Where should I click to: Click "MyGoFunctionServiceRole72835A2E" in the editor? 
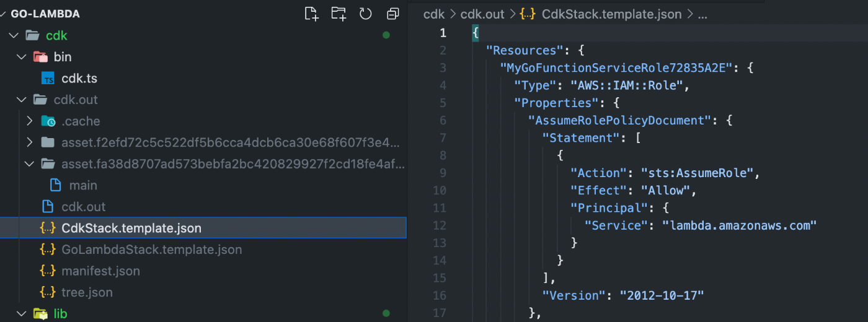(617, 67)
